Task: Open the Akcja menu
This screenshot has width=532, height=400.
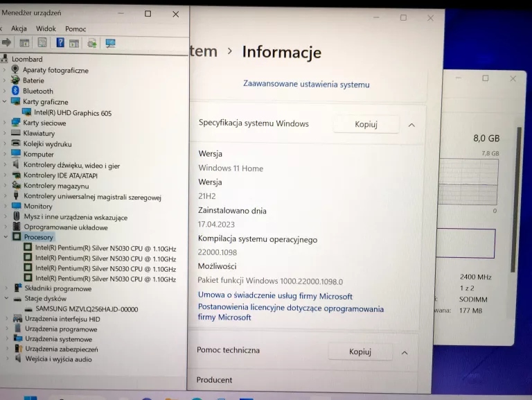Action: pyautogui.click(x=19, y=28)
